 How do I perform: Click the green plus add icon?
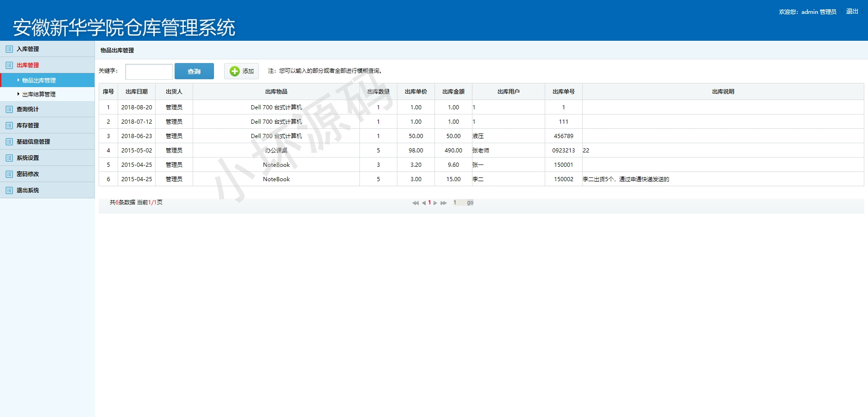point(235,71)
